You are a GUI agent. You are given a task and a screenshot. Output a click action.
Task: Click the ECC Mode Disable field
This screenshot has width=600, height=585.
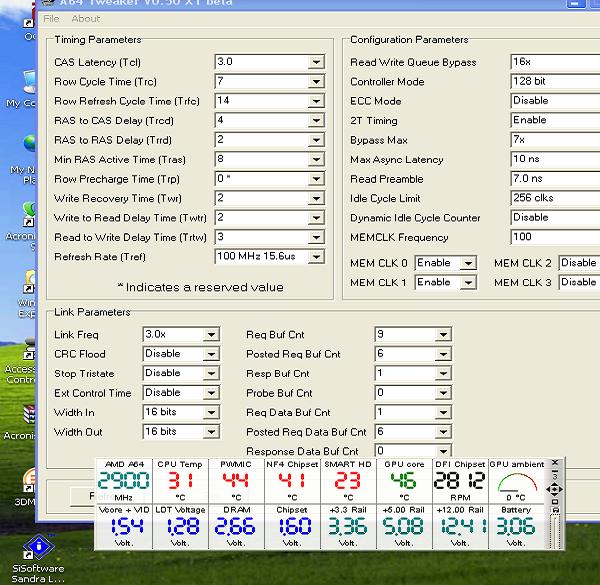[555, 101]
